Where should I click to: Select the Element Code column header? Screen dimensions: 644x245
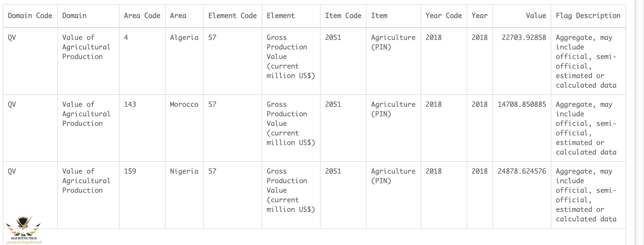232,16
